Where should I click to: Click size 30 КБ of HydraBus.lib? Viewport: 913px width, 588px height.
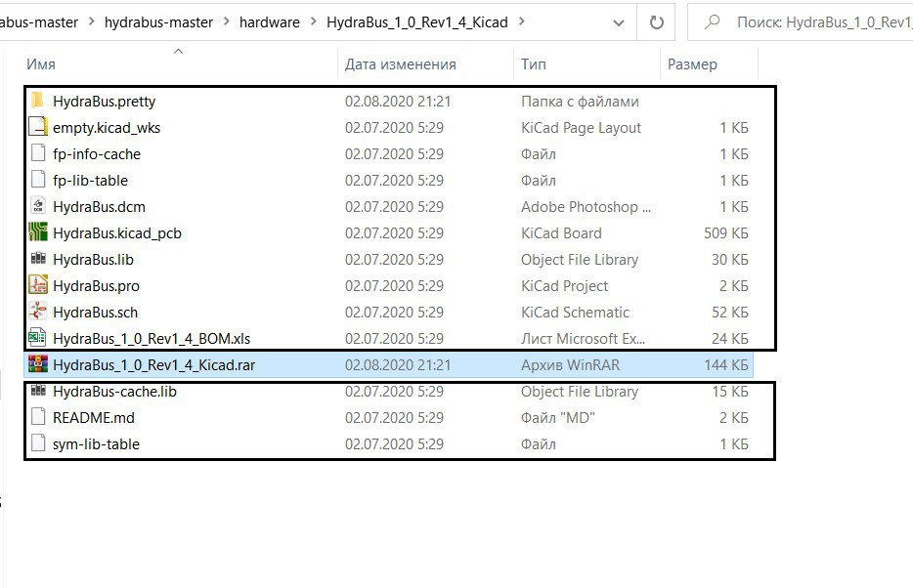click(x=729, y=260)
